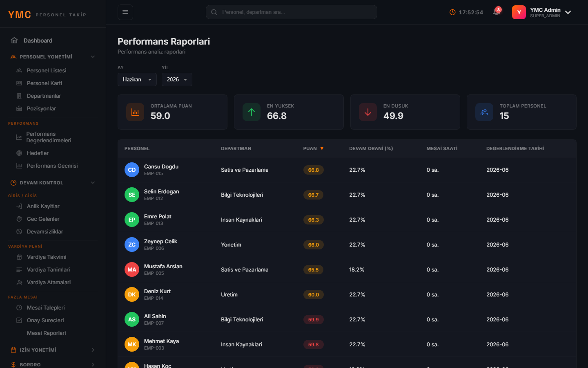Click the Performans Degerlendirmeleri chart icon

[19, 137]
